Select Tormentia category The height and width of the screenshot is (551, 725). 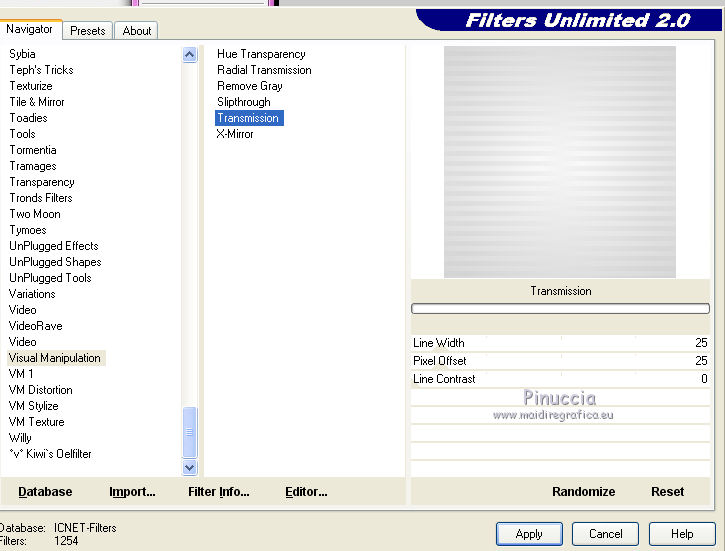[x=33, y=150]
